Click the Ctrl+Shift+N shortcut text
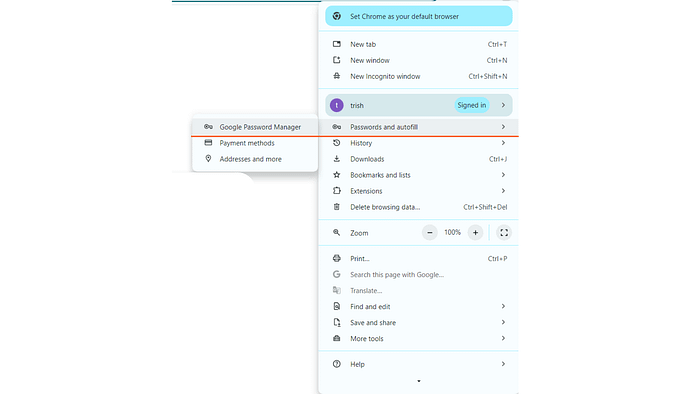The width and height of the screenshot is (700, 394). pos(488,76)
